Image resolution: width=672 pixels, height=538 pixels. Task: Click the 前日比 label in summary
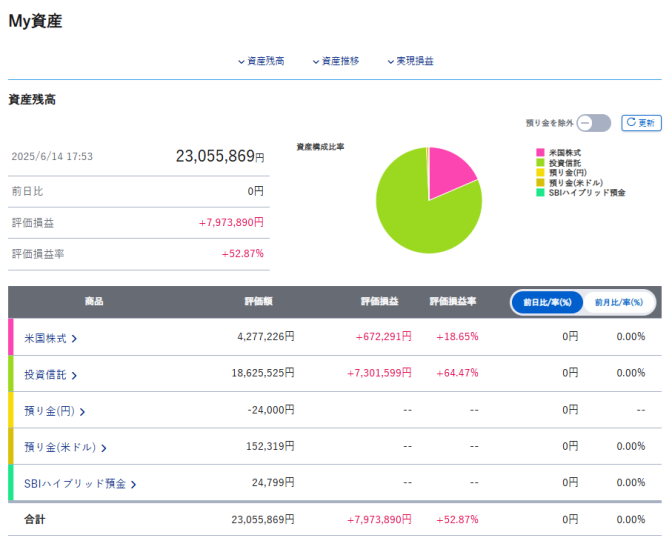coord(27,191)
